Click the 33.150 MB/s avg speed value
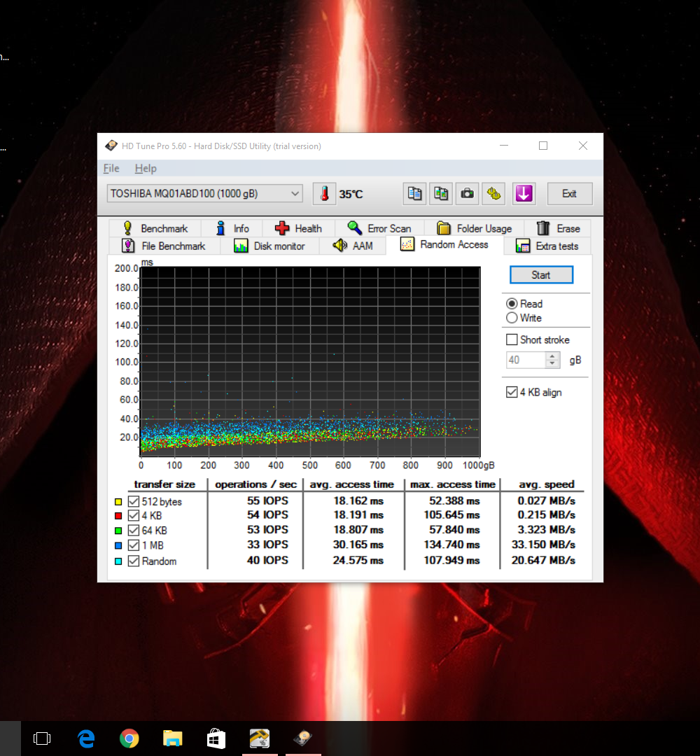The height and width of the screenshot is (756, 700). [x=543, y=545]
